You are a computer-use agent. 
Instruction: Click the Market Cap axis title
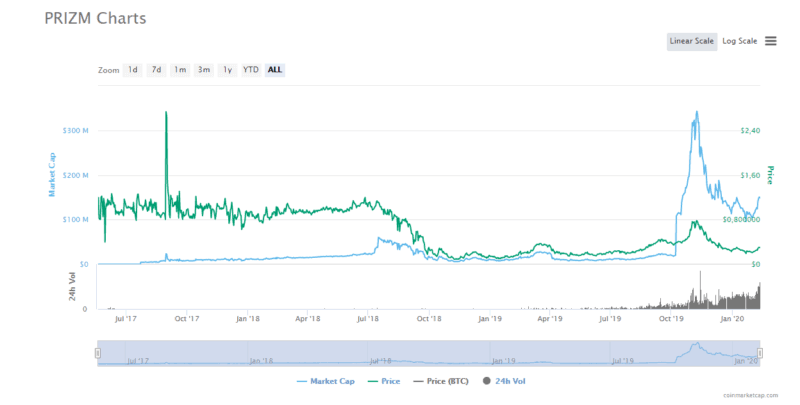point(52,174)
